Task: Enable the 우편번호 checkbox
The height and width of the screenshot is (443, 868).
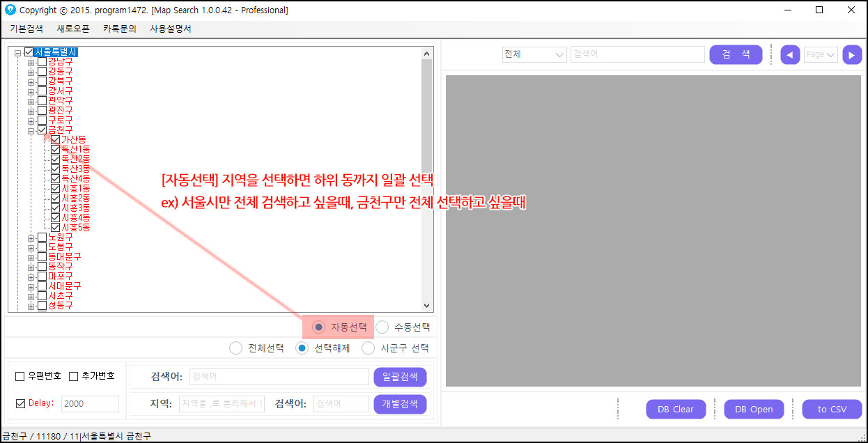Action: [20, 376]
